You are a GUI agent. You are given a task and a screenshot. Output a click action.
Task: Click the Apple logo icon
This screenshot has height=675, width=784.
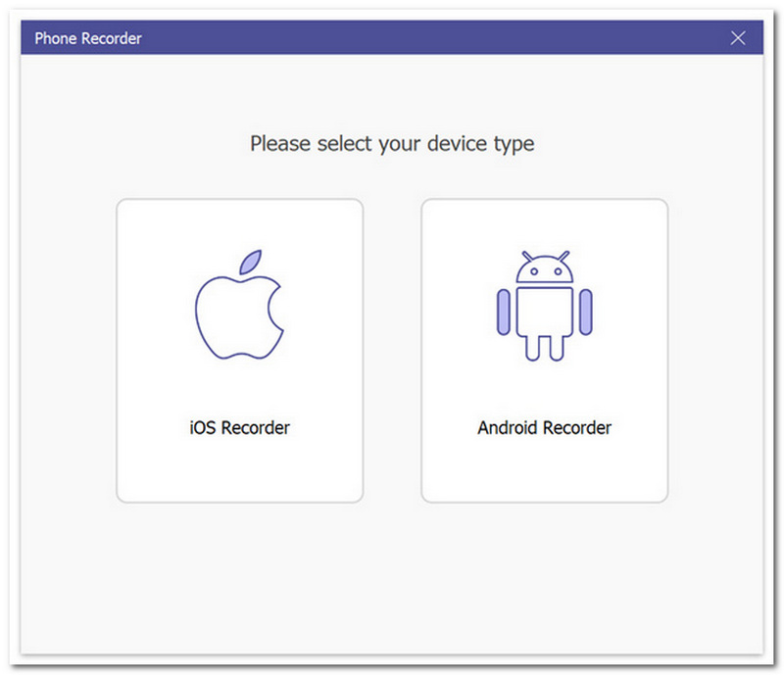click(239, 304)
